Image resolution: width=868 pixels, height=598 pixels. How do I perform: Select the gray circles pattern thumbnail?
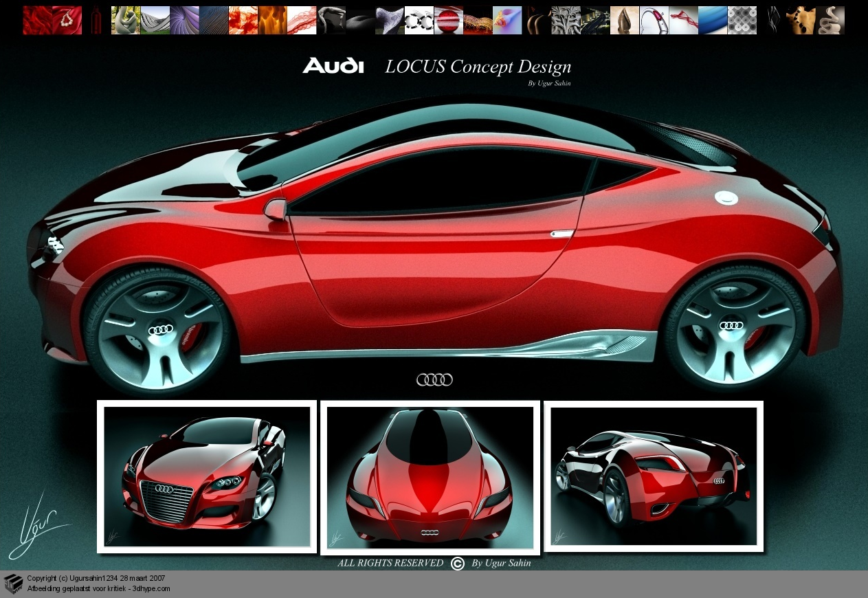pos(742,20)
